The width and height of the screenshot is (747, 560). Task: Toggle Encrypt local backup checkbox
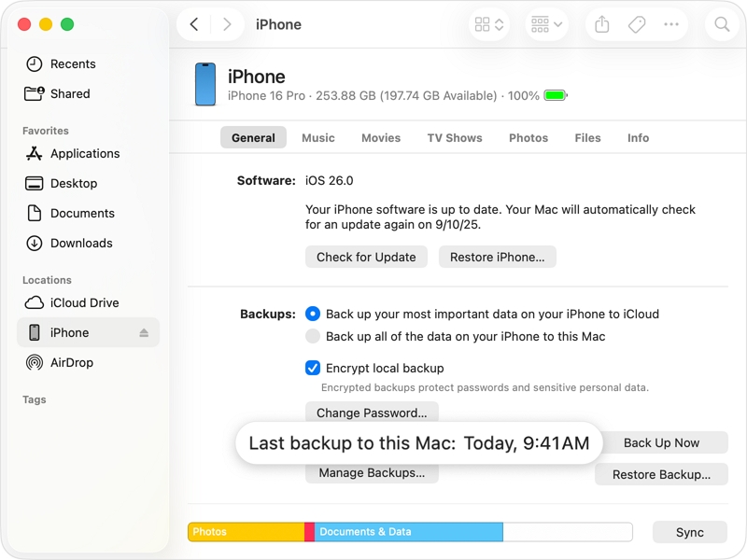[x=313, y=368]
